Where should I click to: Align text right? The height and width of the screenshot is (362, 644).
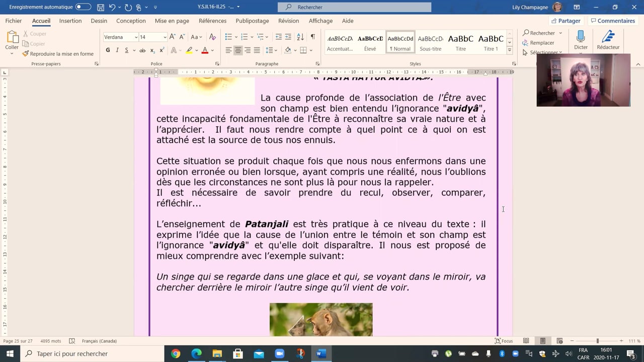[x=248, y=50]
